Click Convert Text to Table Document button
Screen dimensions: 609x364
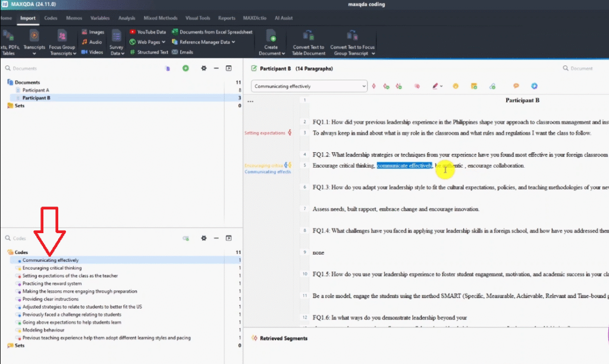pos(309,42)
